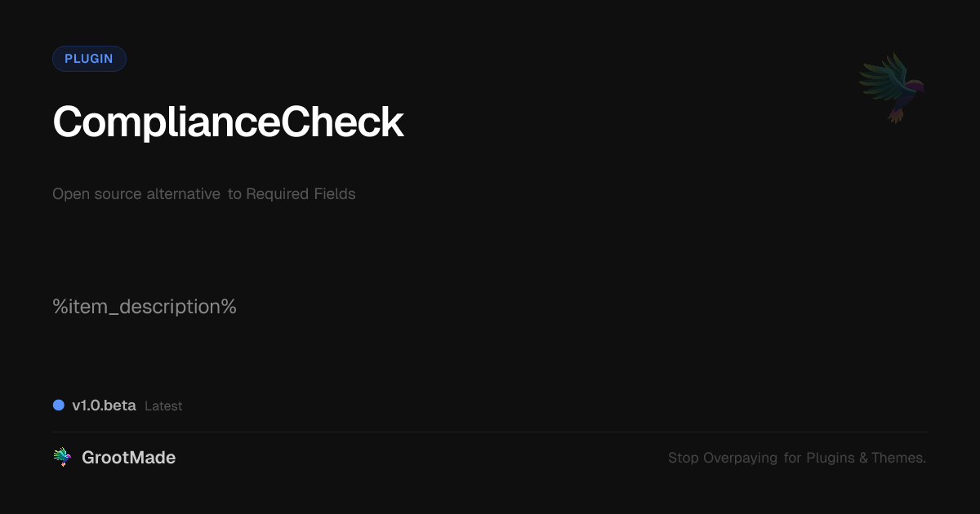The height and width of the screenshot is (514, 980).
Task: Click the blue dot beside v1.0.beta
Action: pyautogui.click(x=59, y=405)
